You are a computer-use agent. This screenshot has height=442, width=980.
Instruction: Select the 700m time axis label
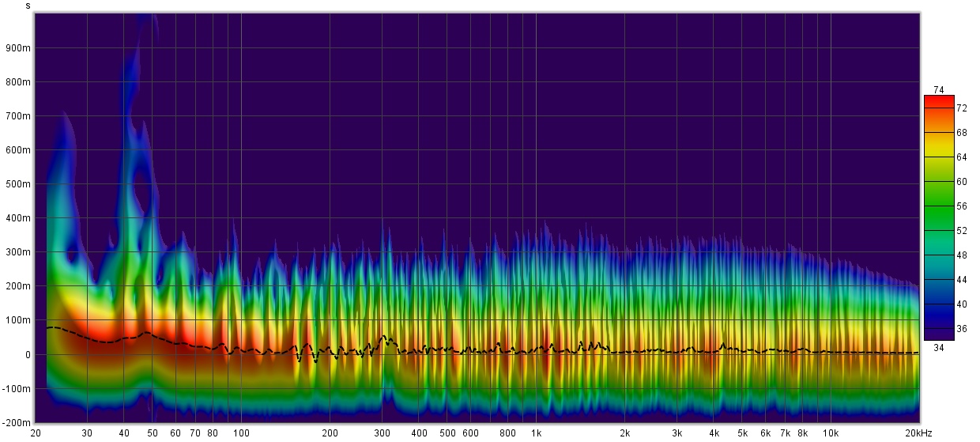pyautogui.click(x=19, y=116)
